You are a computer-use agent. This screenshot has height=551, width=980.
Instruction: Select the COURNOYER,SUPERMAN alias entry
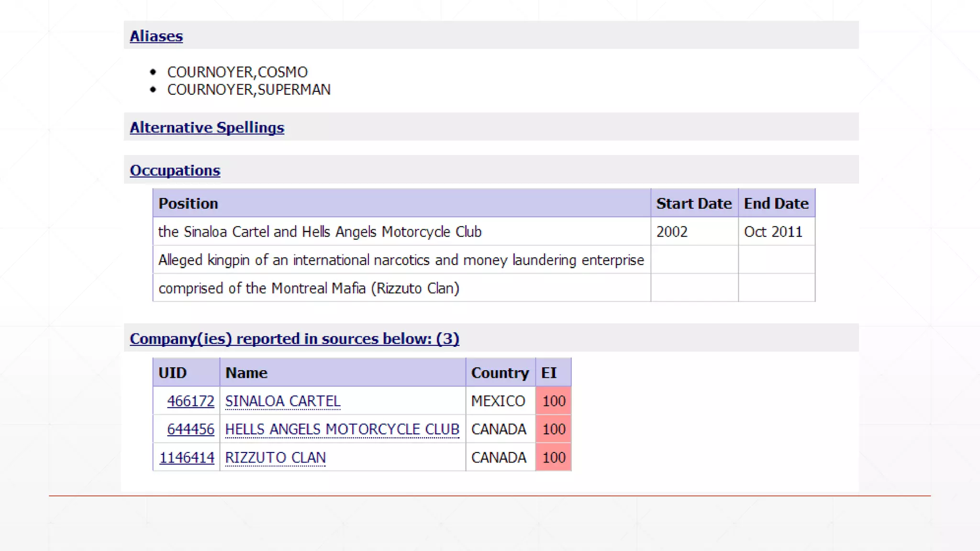point(249,90)
